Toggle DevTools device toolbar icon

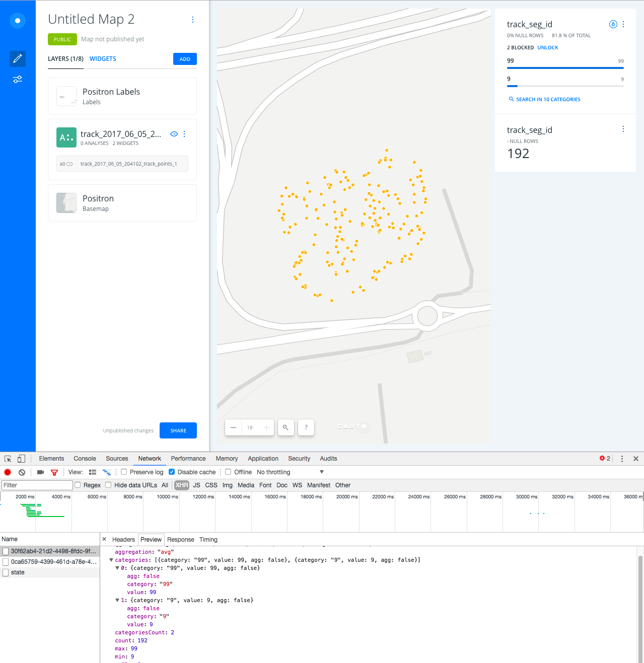[x=21, y=459]
